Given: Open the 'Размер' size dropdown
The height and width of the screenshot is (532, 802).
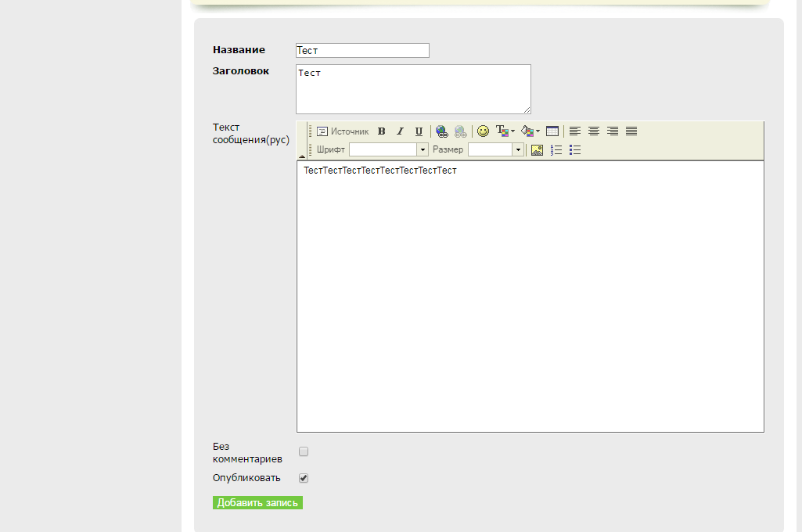Looking at the screenshot, I should click(495, 149).
